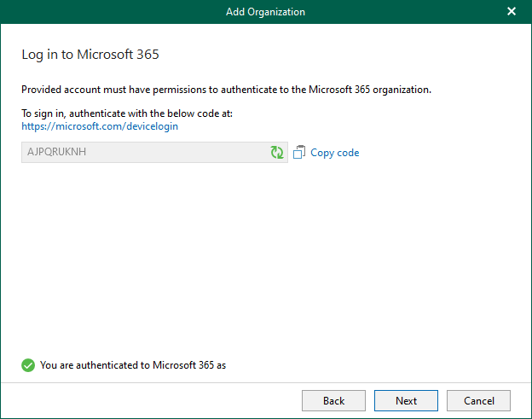
Task: Proceed by pressing the Next button
Action: tap(406, 400)
